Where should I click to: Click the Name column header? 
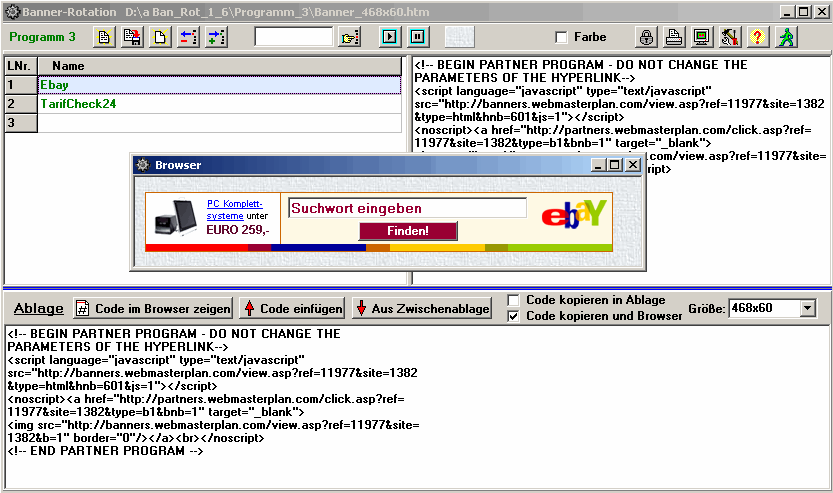point(220,66)
